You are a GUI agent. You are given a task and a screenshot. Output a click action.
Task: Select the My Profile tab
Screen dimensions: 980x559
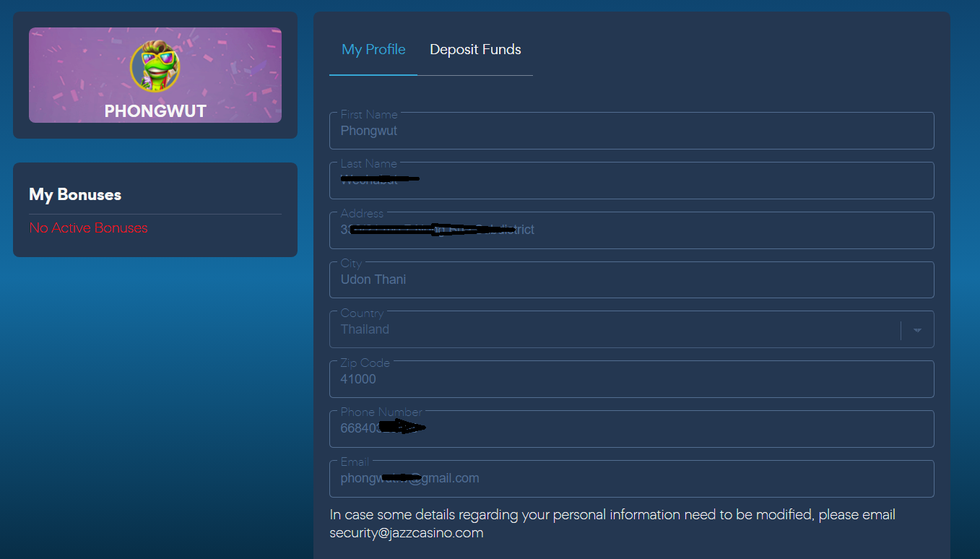tap(373, 49)
